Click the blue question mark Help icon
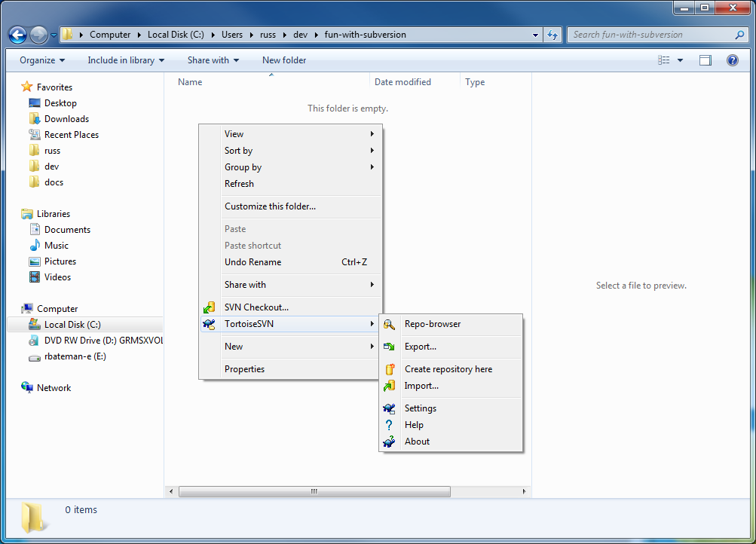The image size is (756, 544). click(x=389, y=425)
